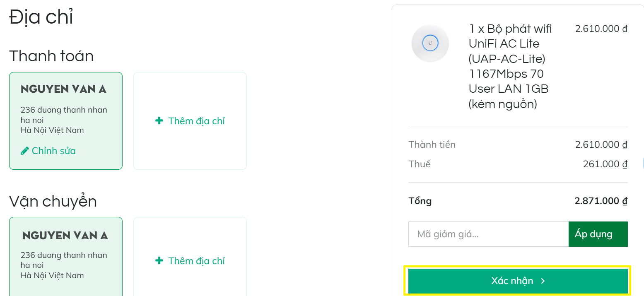Select the Thanh toán address card NGUYEN VAN A
644x296 pixels.
(66, 121)
